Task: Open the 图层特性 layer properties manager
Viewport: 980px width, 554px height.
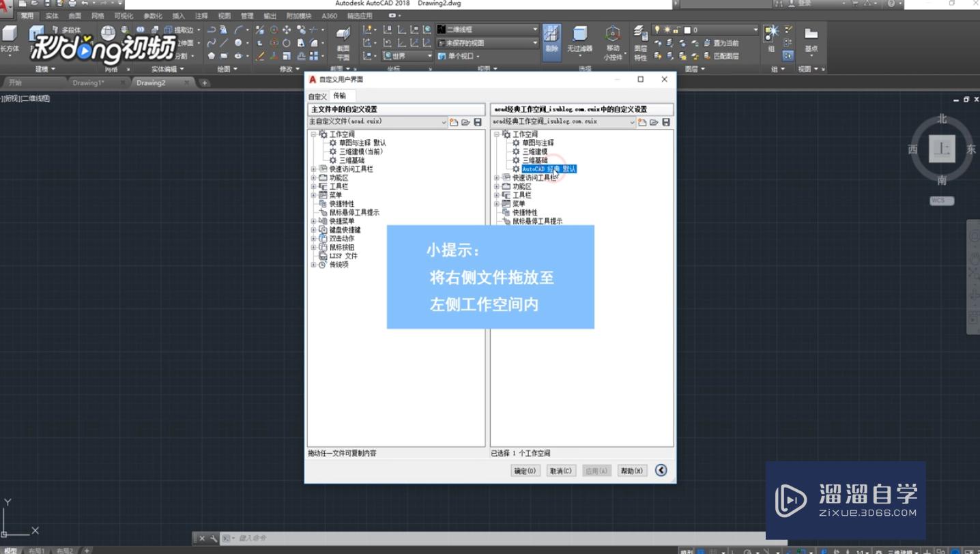Action: click(x=640, y=43)
